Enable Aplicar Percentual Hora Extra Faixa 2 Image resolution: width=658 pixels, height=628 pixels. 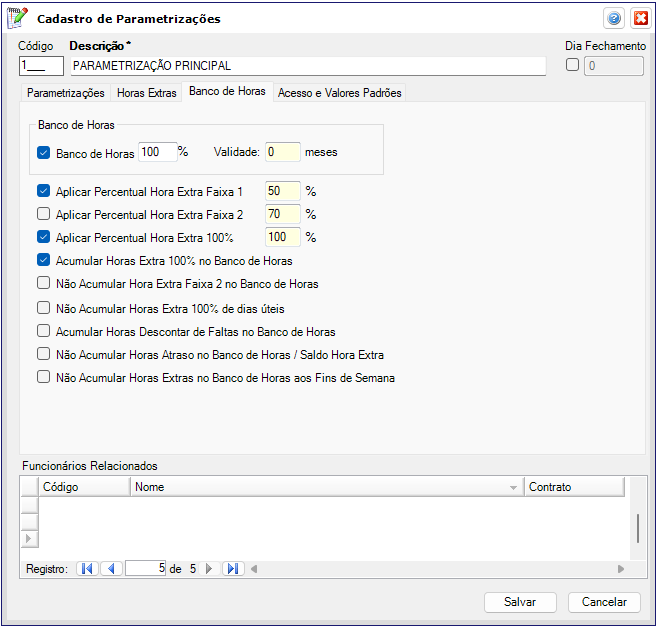click(43, 214)
